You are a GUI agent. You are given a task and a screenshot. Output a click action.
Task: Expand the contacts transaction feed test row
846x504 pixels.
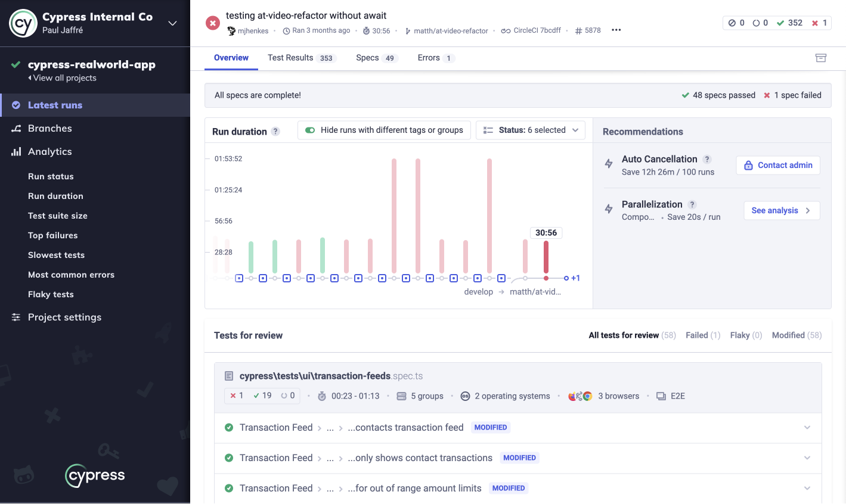point(807,428)
